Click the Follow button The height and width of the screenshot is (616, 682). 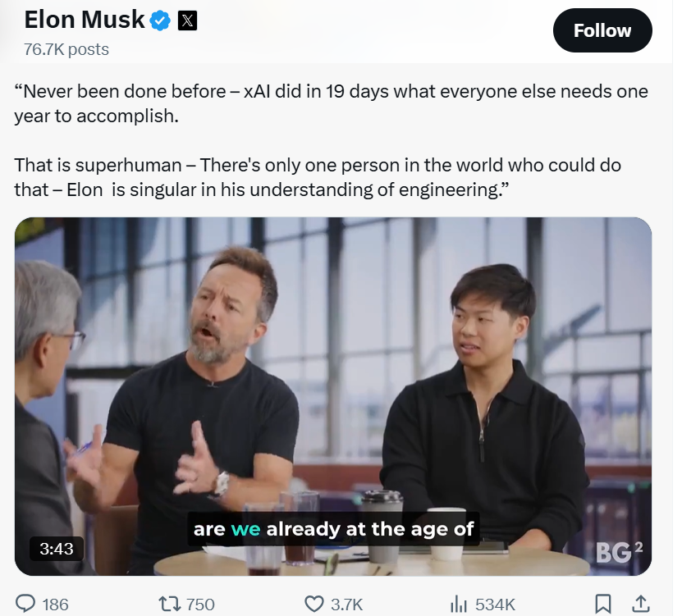pos(602,30)
